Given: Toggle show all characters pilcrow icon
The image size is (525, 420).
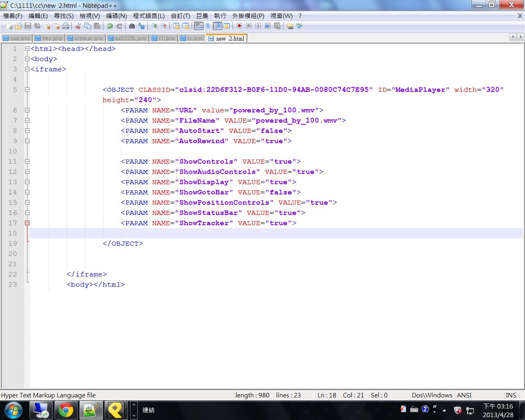Looking at the screenshot, I should 208,26.
